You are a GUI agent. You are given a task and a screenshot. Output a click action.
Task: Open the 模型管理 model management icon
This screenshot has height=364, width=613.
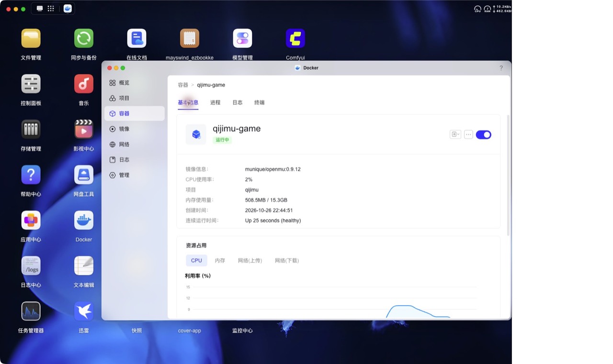tap(242, 38)
